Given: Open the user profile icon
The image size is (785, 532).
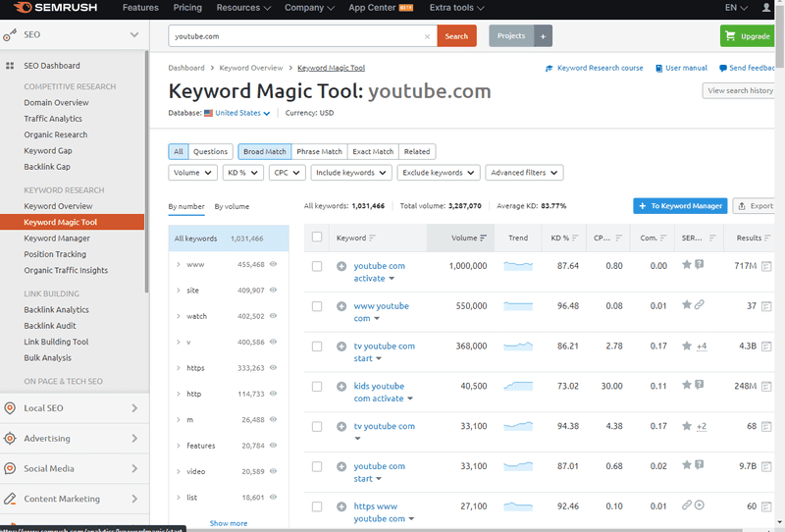Looking at the screenshot, I should [766, 8].
